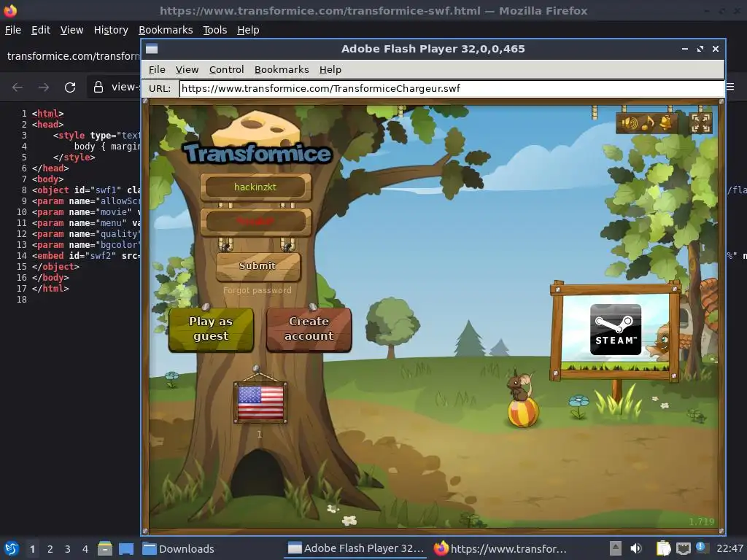Open removable media tray icon
This screenshot has width=747, height=560.
coord(616,548)
